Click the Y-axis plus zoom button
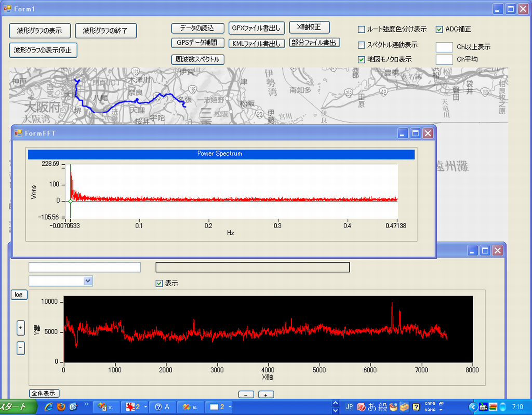This screenshot has height=415, width=532. point(20,328)
